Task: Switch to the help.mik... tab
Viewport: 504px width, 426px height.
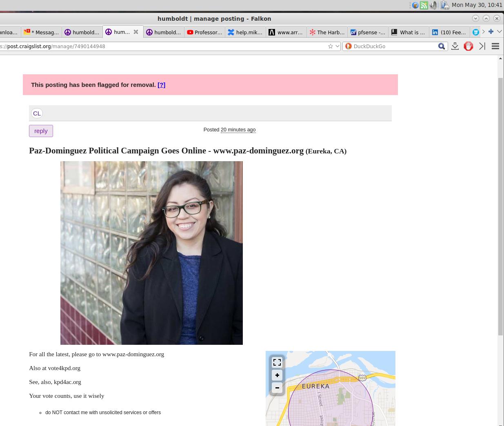Action: coord(245,32)
